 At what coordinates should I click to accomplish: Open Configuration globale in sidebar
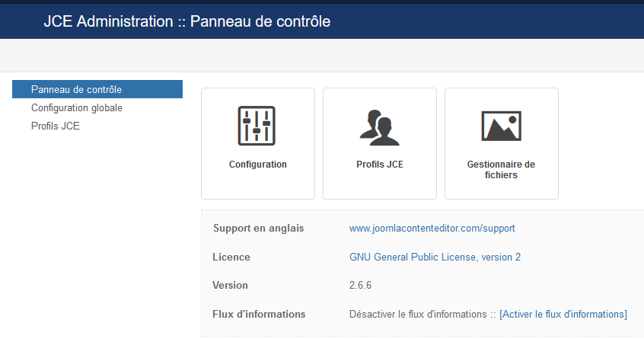pos(77,107)
